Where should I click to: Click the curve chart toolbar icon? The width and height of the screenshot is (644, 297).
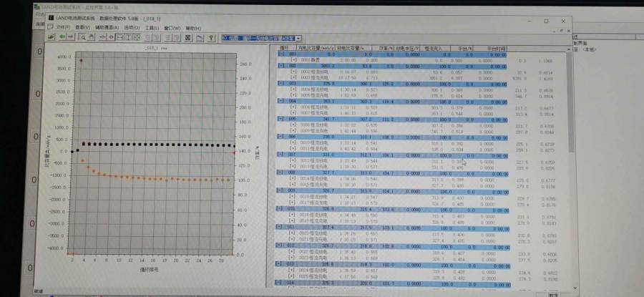[x=199, y=37]
